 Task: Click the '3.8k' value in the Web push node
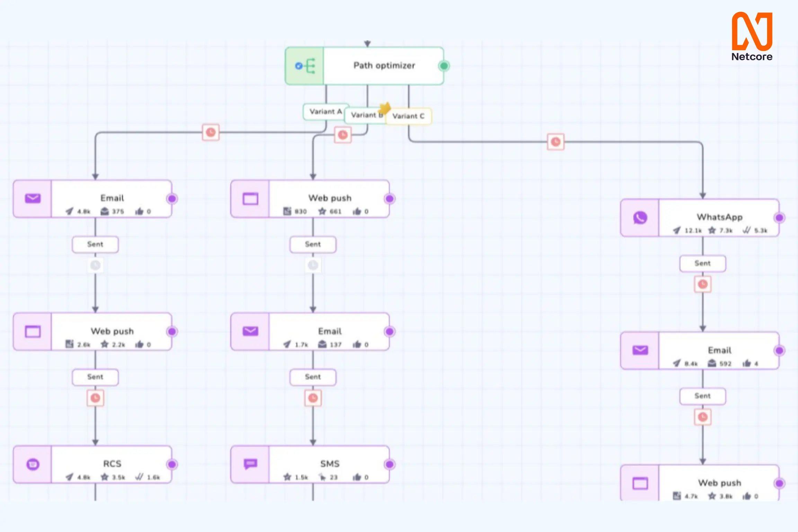726,496
